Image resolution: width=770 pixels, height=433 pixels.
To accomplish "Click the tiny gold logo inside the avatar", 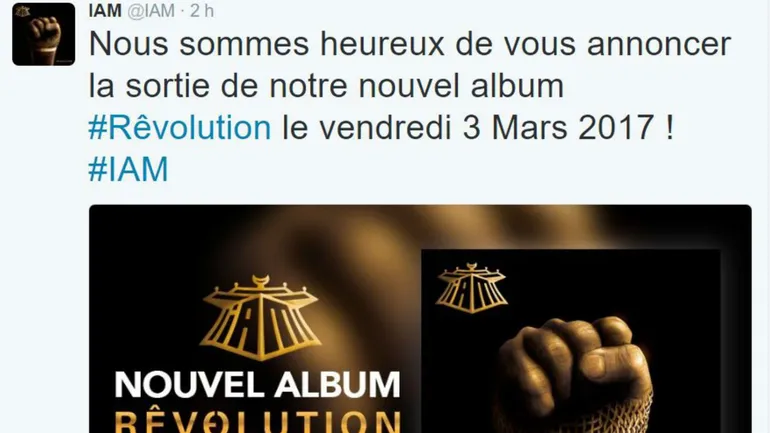I will pos(22,11).
